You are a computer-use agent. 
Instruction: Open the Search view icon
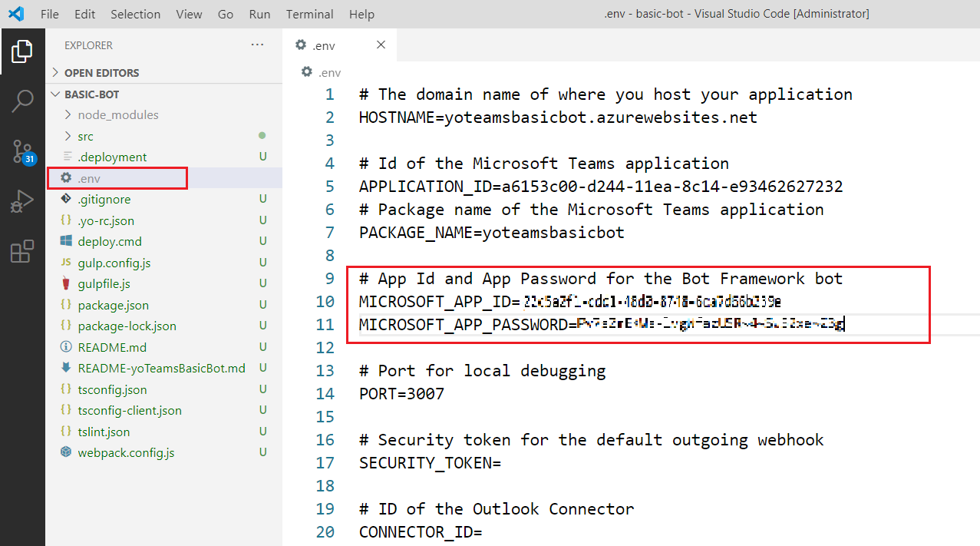click(22, 101)
